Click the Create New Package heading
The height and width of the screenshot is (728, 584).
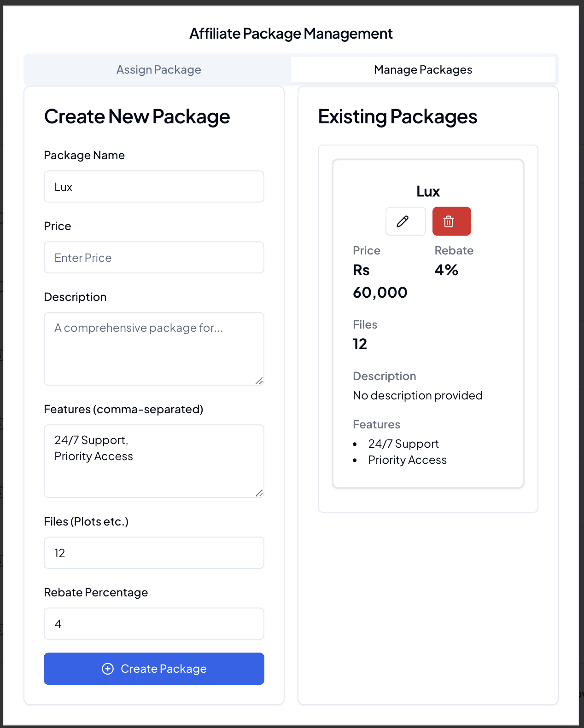point(137,117)
